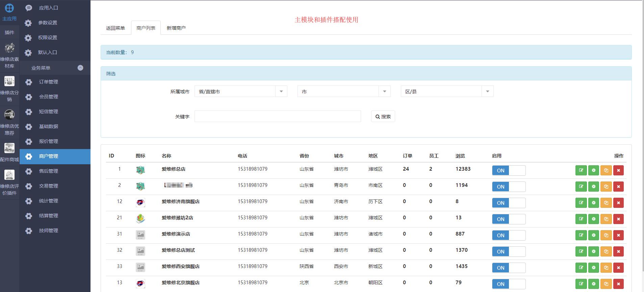The width and height of the screenshot is (644, 292).
Task: Toggle ON switch for 爱维修总店测试
Action: (509, 251)
